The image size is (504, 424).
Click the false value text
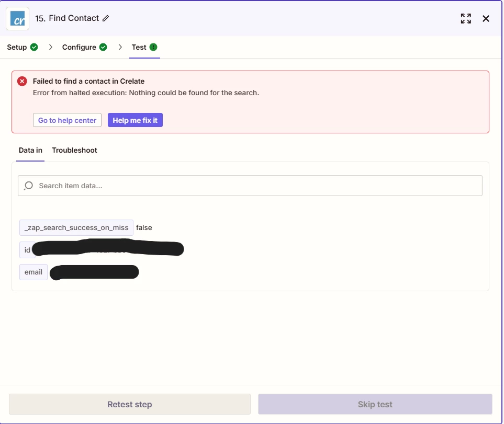pyautogui.click(x=144, y=227)
